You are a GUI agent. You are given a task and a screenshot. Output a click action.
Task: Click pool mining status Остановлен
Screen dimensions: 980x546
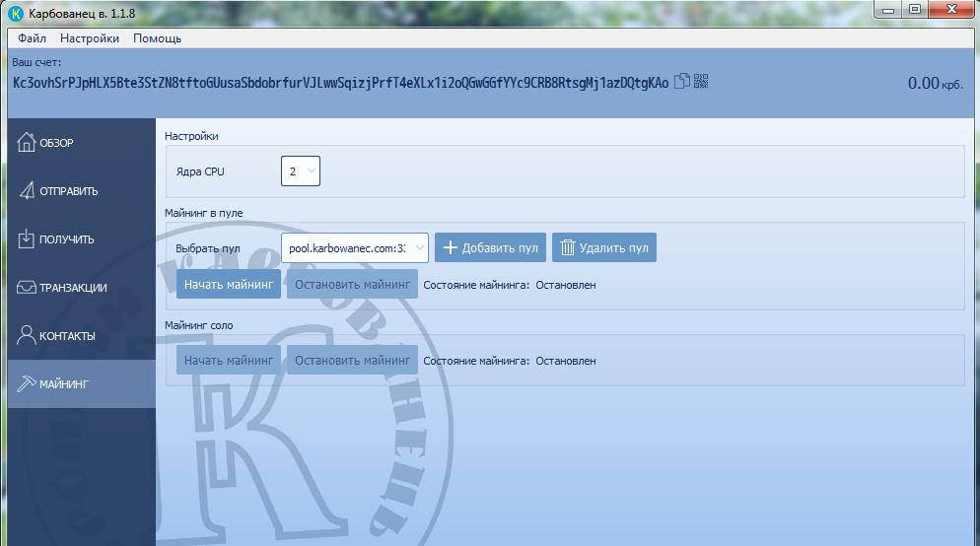[x=566, y=285]
